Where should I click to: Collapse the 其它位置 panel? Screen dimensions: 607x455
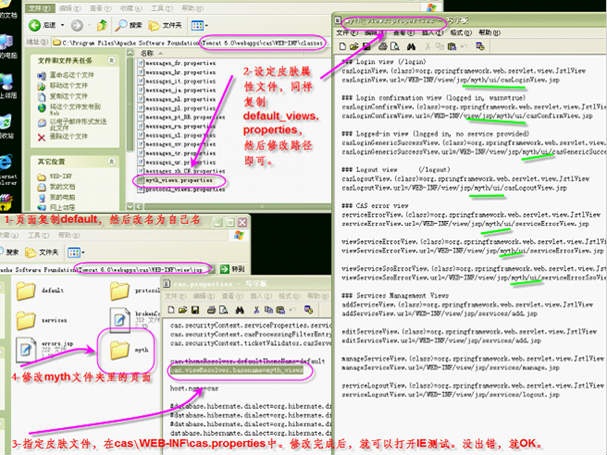[111, 161]
